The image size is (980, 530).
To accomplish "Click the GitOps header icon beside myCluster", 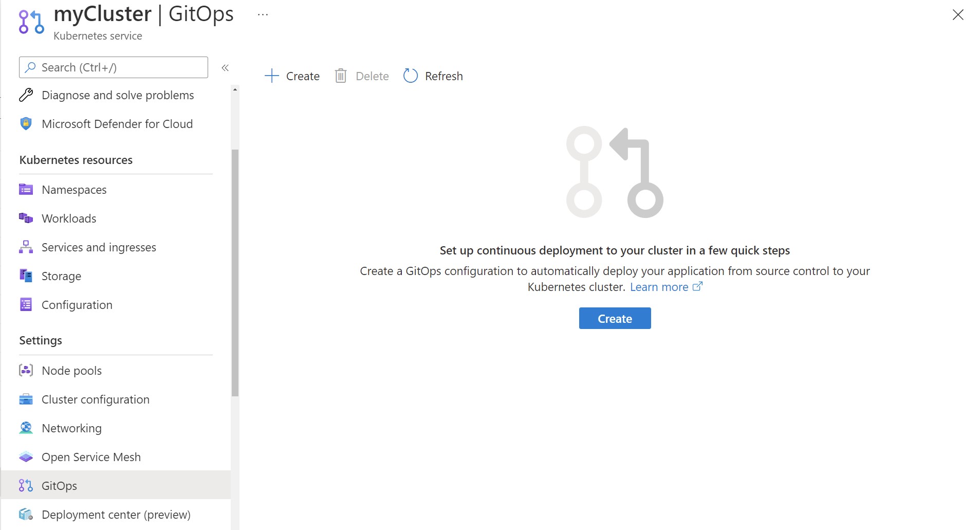I will [x=31, y=22].
